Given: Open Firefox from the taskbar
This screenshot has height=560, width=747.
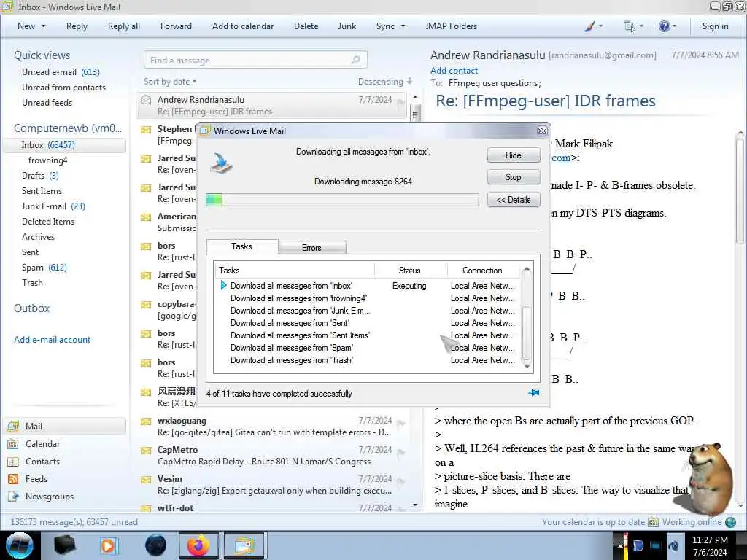Looking at the screenshot, I should click(198, 545).
